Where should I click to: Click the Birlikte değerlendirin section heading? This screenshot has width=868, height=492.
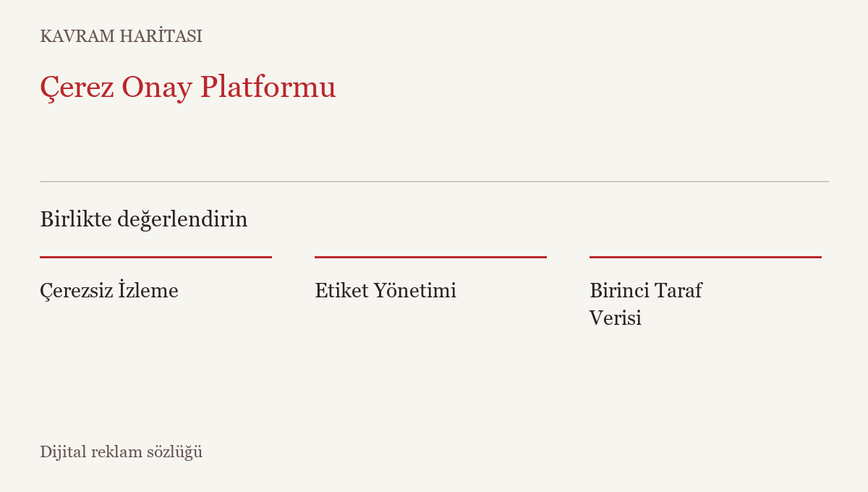144,219
